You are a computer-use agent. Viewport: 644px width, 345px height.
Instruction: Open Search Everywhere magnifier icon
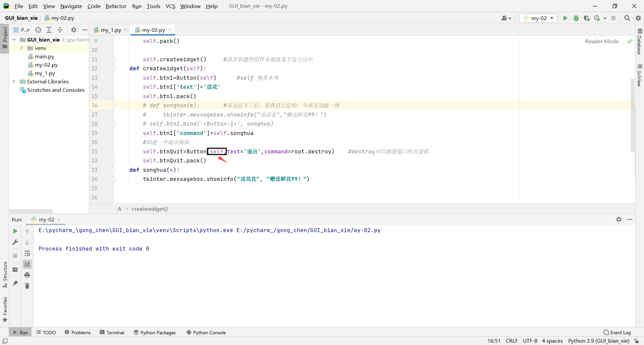[627, 18]
